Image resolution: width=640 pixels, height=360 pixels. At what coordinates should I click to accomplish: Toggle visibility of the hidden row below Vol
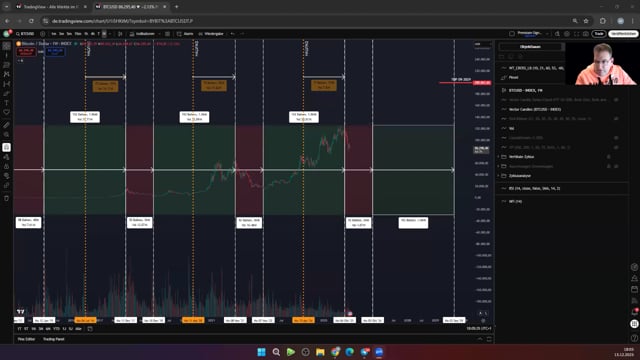(616, 138)
